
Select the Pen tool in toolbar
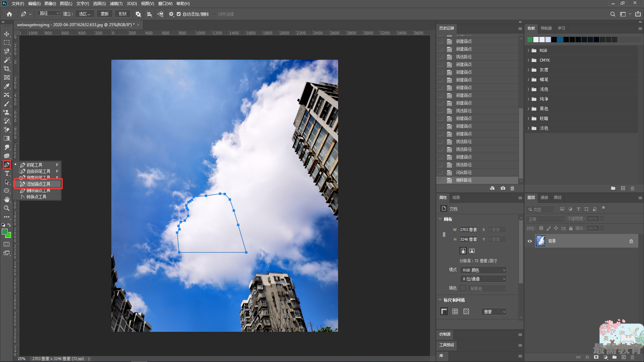click(x=7, y=165)
